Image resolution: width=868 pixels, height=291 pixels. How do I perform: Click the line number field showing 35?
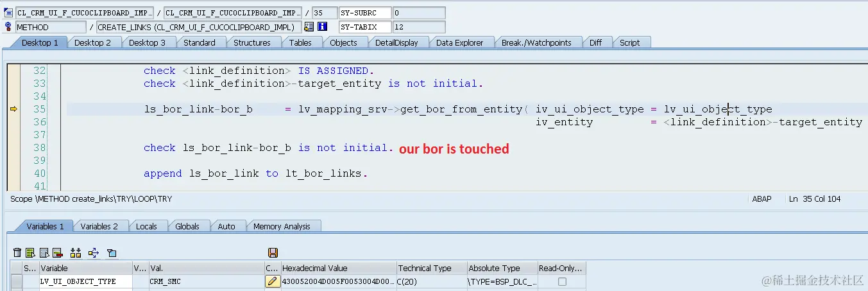325,13
